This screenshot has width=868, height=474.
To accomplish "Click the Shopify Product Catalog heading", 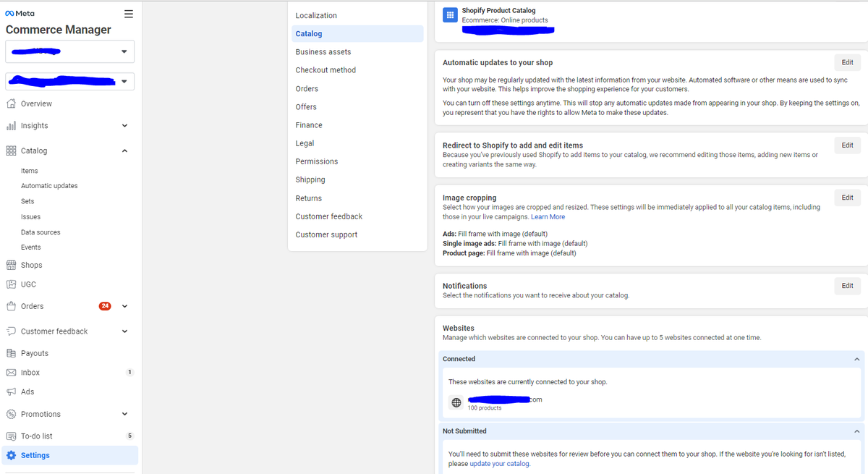I will point(498,11).
